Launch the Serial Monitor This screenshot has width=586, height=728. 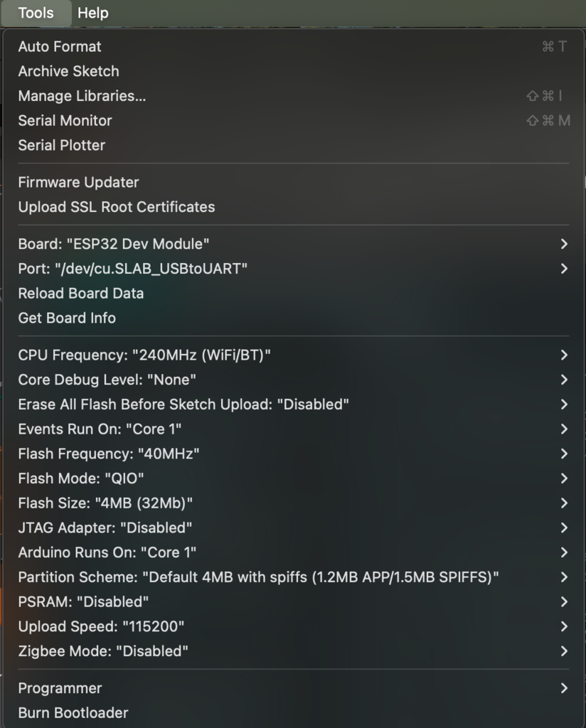point(65,121)
